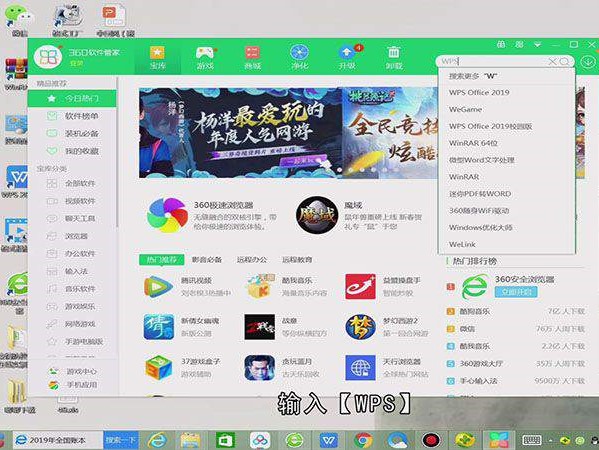Open 聊天工具 category

tap(72, 219)
